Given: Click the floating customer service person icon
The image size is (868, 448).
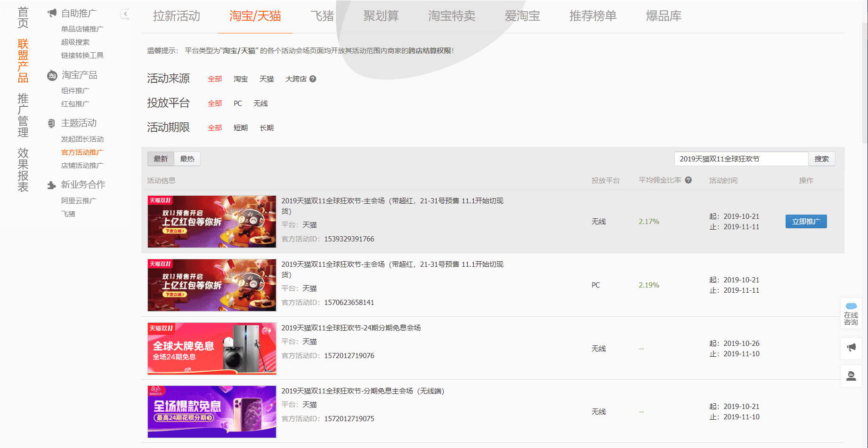Looking at the screenshot, I should (851, 376).
